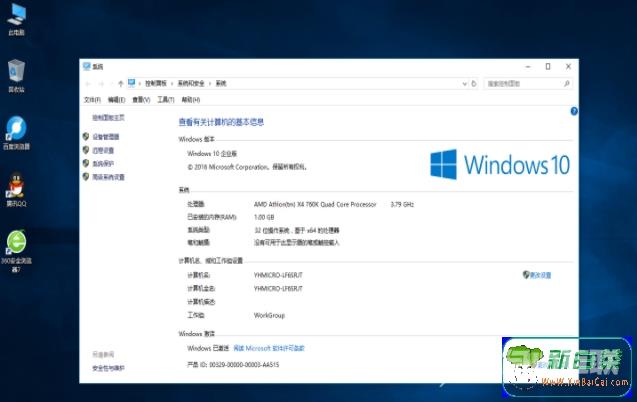
Task: Expand the address bar history dropdown
Action: coord(465,84)
